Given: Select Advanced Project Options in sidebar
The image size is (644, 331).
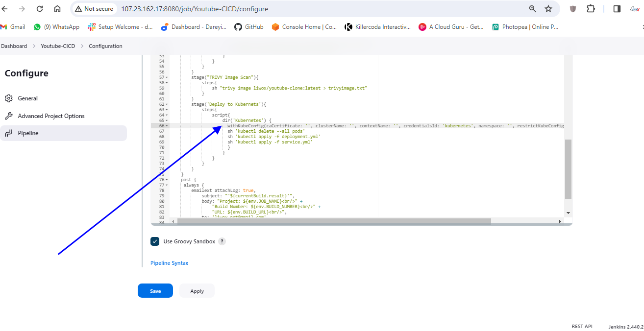Looking at the screenshot, I should (x=51, y=116).
